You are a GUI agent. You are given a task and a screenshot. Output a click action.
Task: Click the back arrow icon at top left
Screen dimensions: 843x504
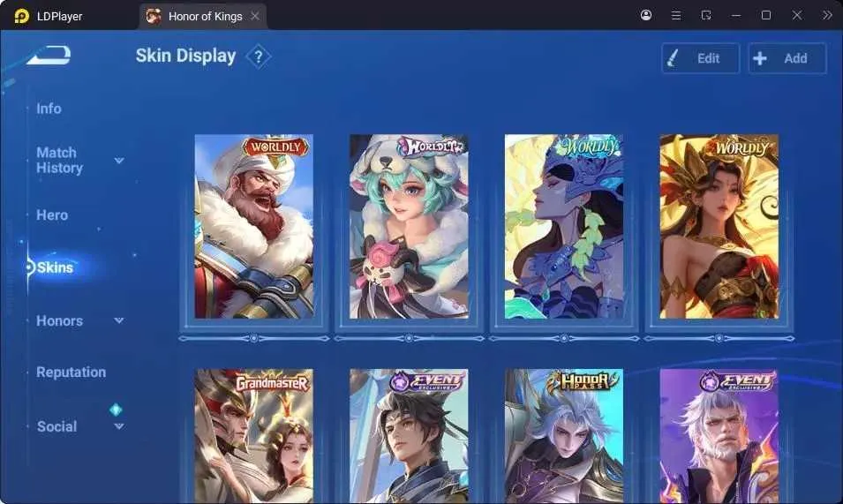pos(49,55)
